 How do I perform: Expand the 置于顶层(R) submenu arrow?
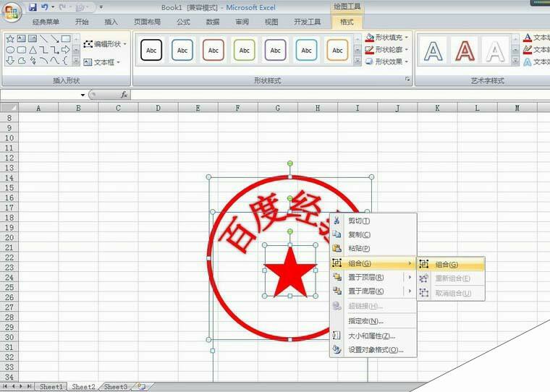410,277
